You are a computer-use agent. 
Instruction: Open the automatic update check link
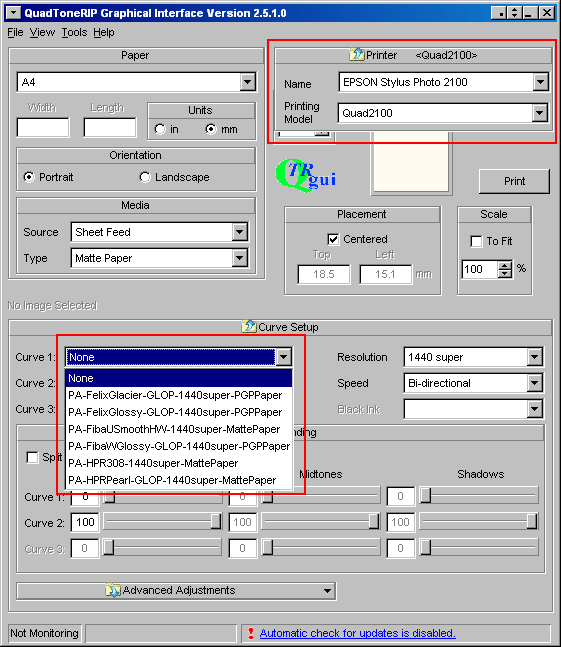pos(358,633)
